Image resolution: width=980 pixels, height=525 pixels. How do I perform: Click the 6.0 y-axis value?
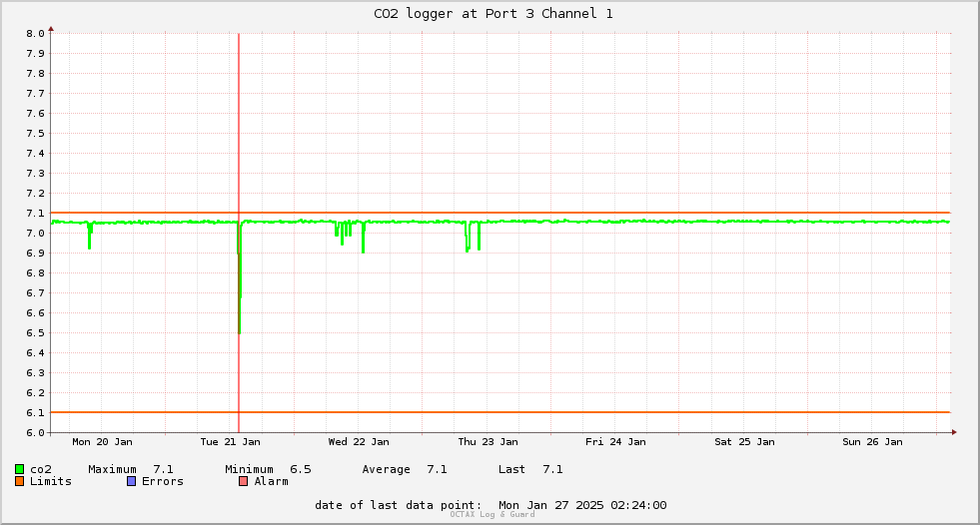[35, 433]
